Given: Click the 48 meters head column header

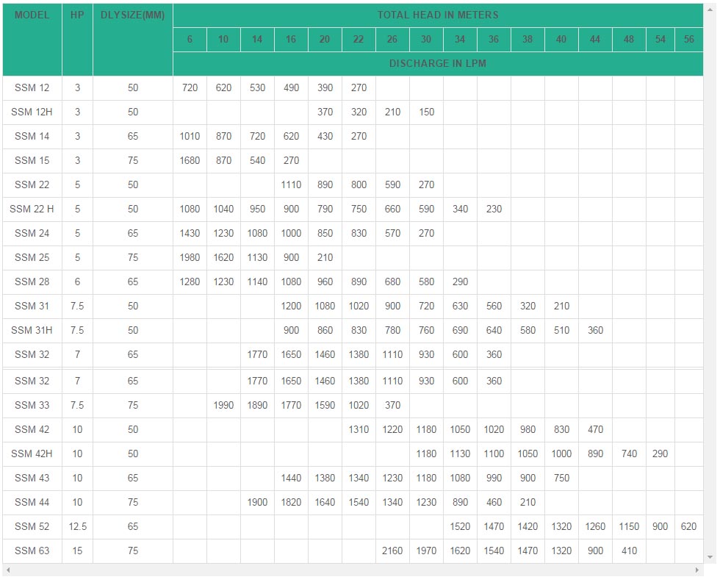Looking at the screenshot, I should click(629, 39).
